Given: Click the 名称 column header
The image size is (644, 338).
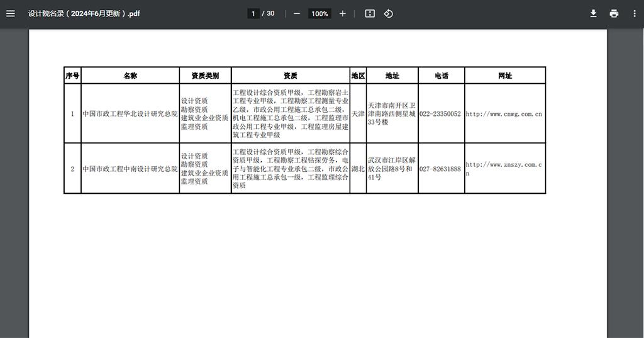Looking at the screenshot, I should coord(130,76).
